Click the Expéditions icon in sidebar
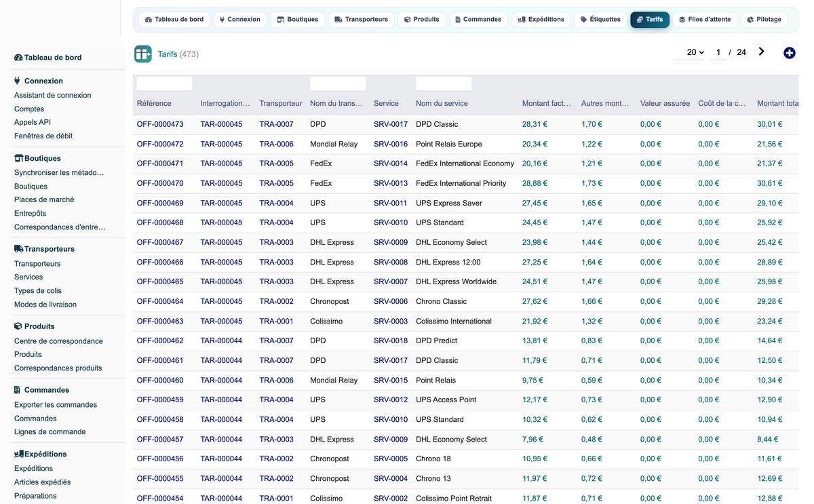The image size is (814, 504). 18,454
